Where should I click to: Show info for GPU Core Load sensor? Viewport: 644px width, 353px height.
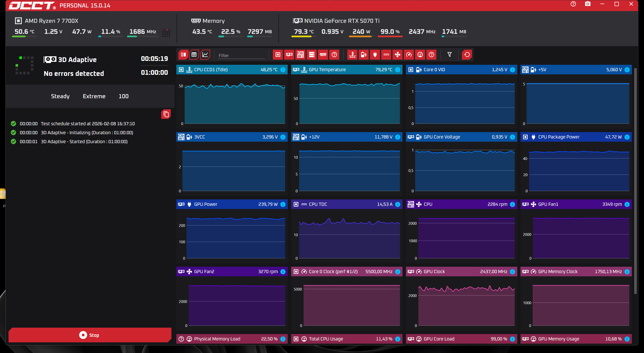(512, 339)
